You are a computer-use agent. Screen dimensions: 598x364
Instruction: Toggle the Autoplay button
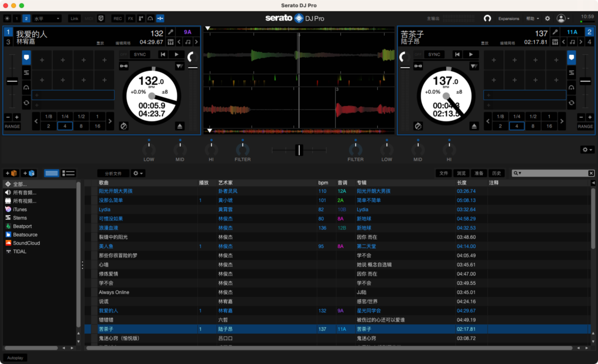click(x=15, y=358)
